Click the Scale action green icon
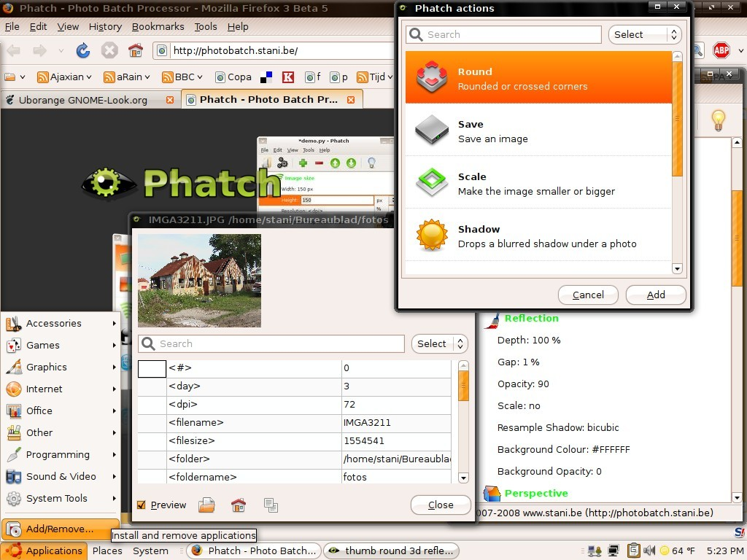 pos(431,183)
